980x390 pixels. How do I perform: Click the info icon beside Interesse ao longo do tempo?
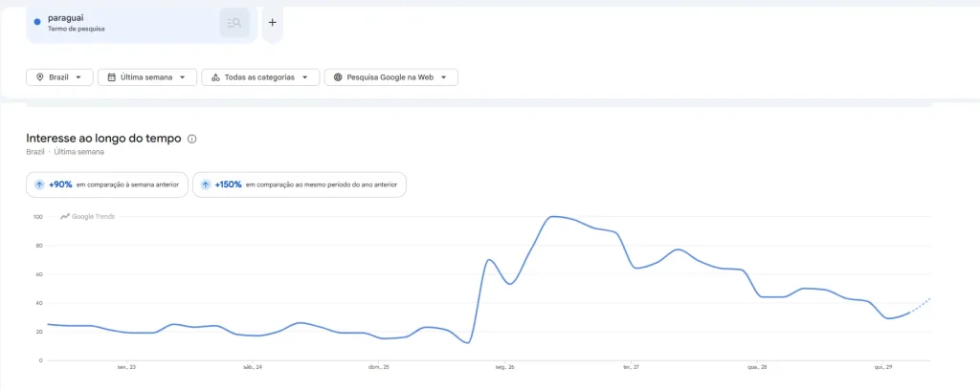click(191, 139)
